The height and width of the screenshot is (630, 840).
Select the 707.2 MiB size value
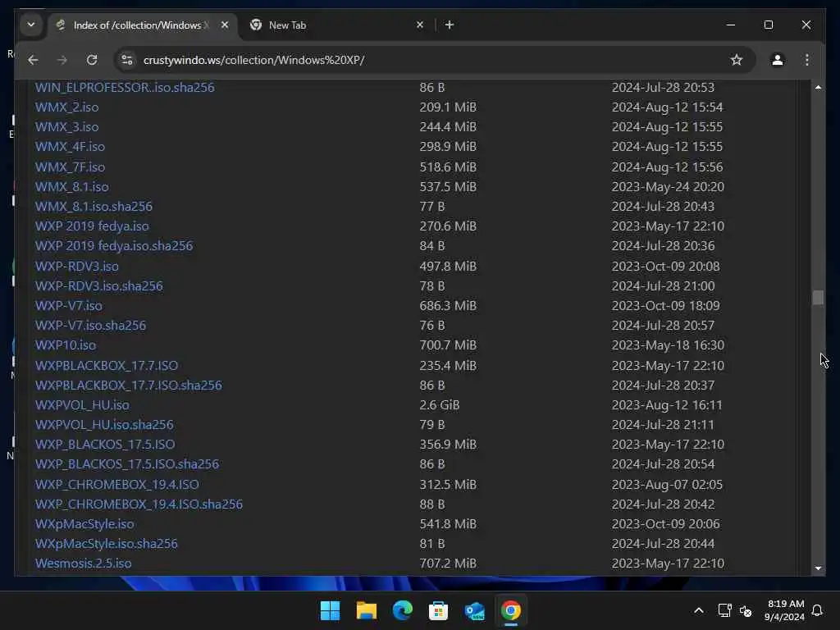coord(448,564)
